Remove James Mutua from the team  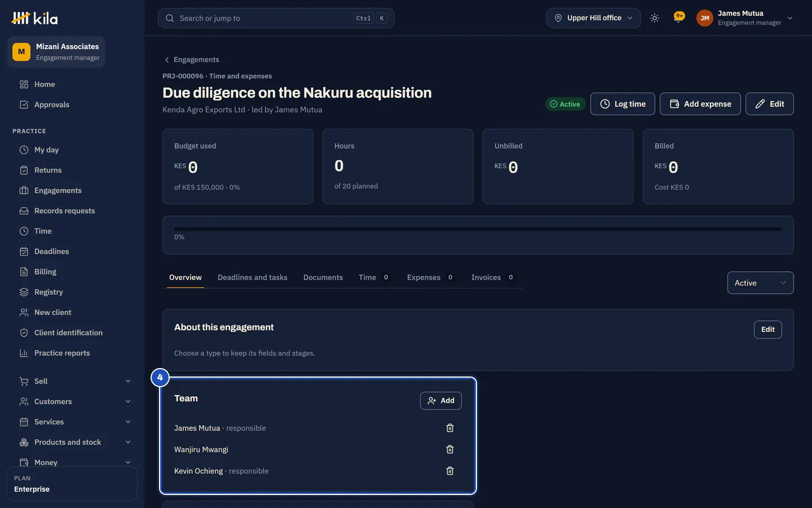point(450,428)
